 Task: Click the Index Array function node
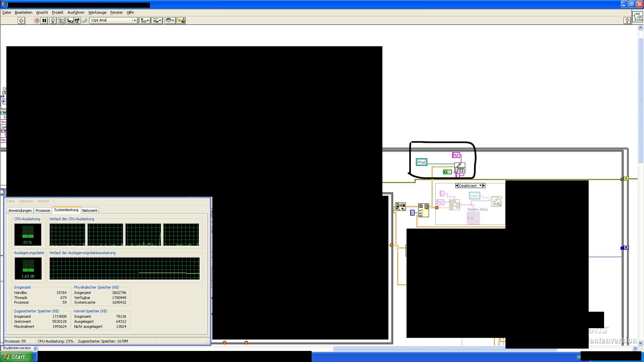423,210
